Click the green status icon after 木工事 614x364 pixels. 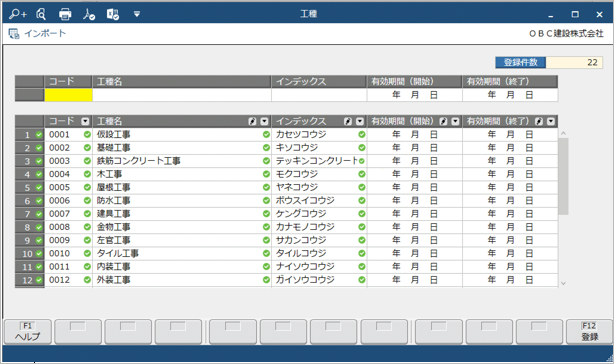click(x=266, y=174)
